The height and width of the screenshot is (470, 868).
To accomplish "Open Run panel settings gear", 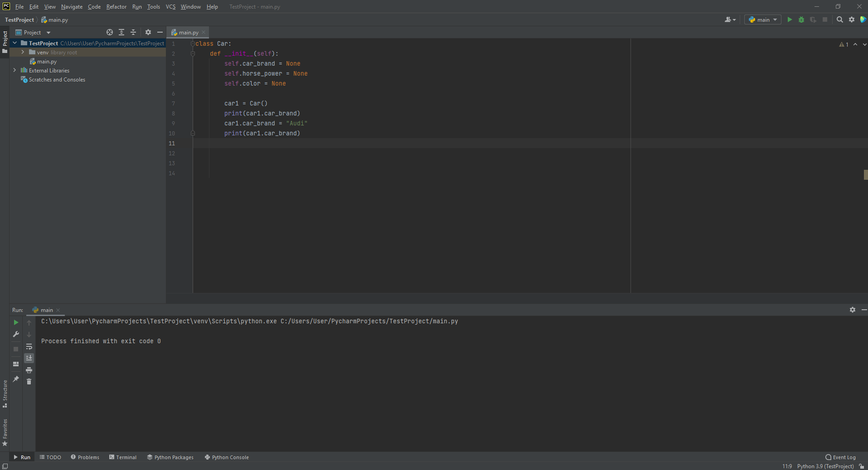I will click(853, 310).
